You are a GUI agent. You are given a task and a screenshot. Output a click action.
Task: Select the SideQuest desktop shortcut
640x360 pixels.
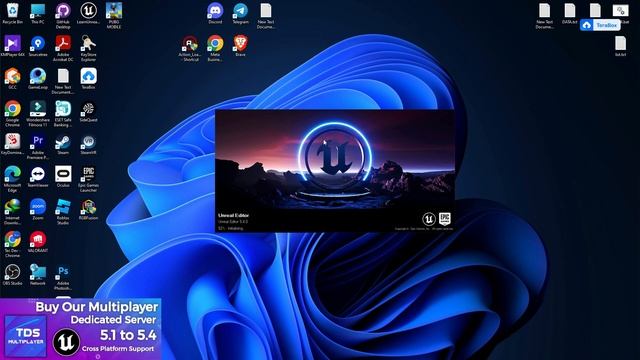coord(89,111)
